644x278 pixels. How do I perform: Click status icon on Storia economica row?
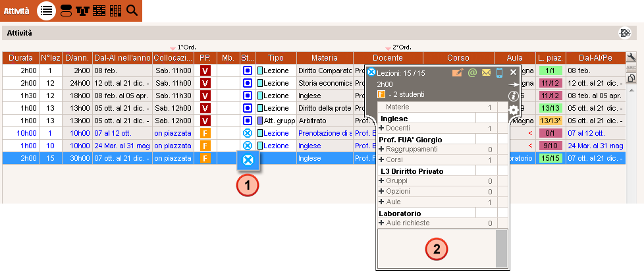[x=247, y=84]
